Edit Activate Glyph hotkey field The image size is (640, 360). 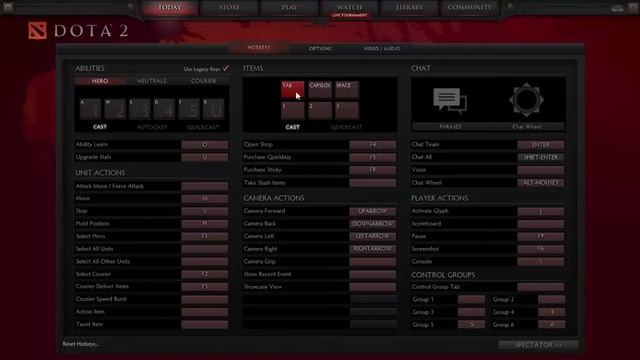coord(541,211)
